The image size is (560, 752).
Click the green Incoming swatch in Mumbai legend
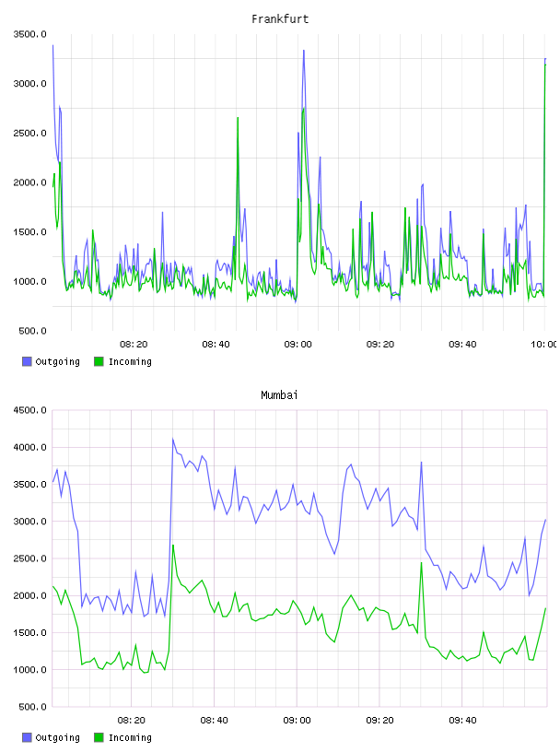(99, 737)
